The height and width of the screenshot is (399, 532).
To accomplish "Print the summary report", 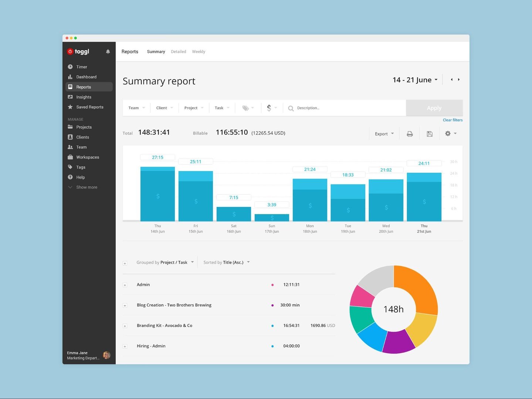I will [410, 133].
